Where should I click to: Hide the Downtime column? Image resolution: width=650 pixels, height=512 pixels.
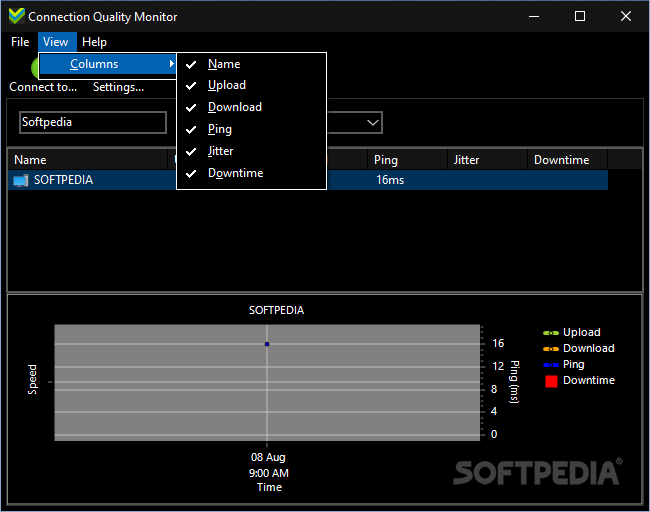252,173
